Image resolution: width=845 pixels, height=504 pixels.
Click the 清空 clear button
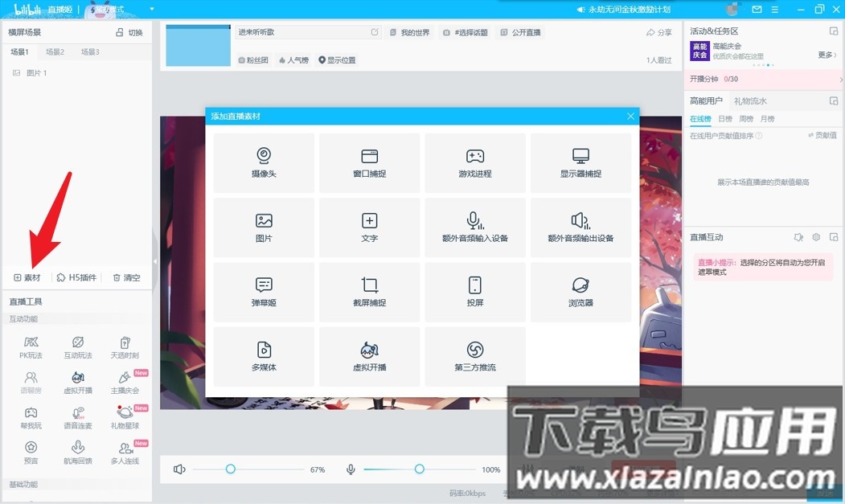click(126, 277)
